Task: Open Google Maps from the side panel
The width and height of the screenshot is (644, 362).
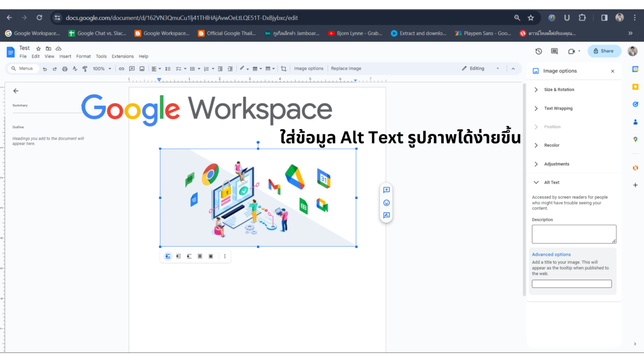Action: click(x=635, y=139)
